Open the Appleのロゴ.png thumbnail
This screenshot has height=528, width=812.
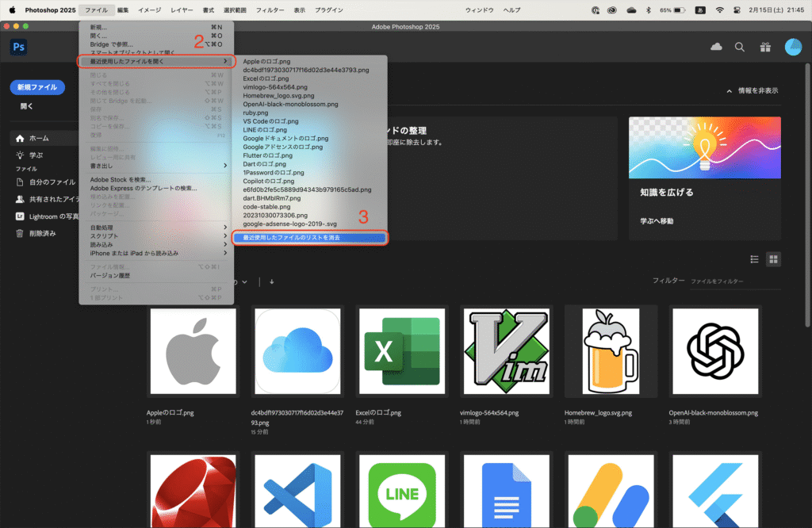pos(193,351)
